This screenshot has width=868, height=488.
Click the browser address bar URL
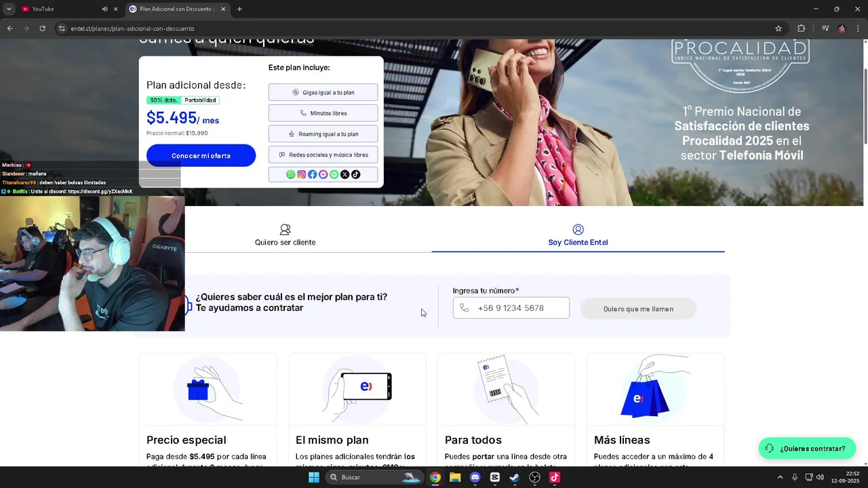tap(133, 28)
